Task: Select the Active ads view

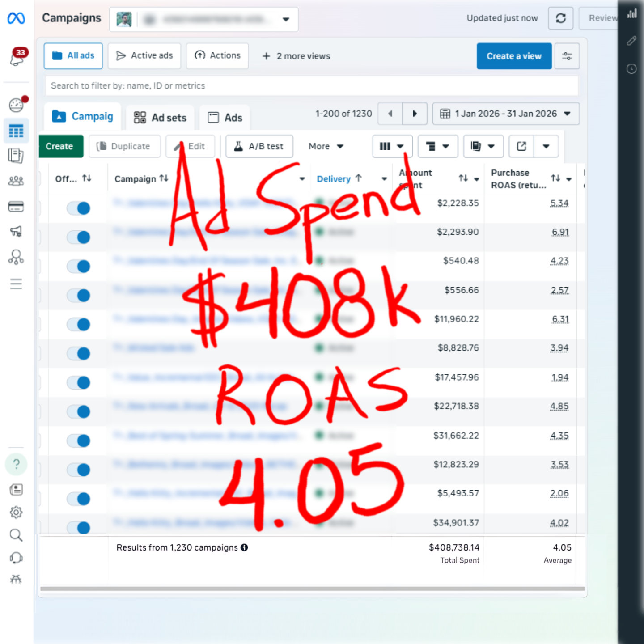Action: click(x=144, y=56)
